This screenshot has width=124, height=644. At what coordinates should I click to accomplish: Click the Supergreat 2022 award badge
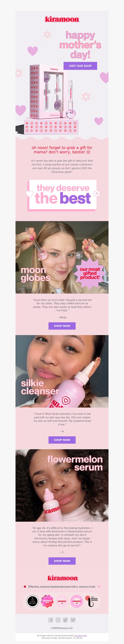click(x=47, y=601)
